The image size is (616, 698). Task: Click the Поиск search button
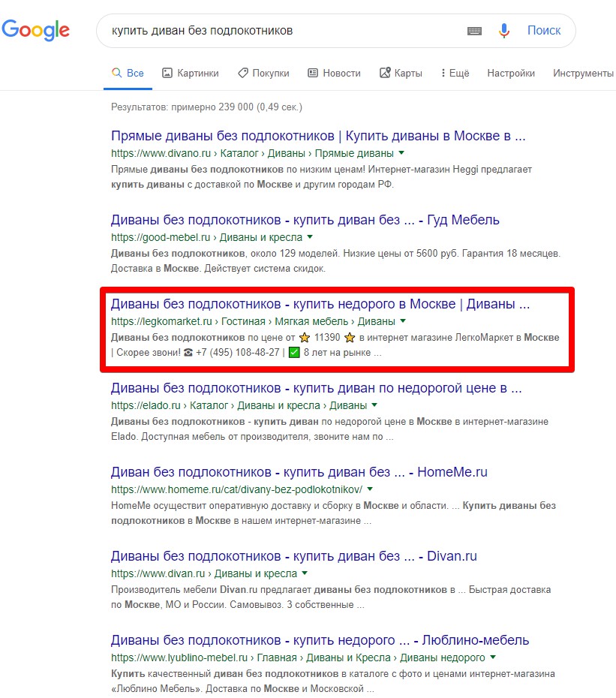tap(544, 30)
